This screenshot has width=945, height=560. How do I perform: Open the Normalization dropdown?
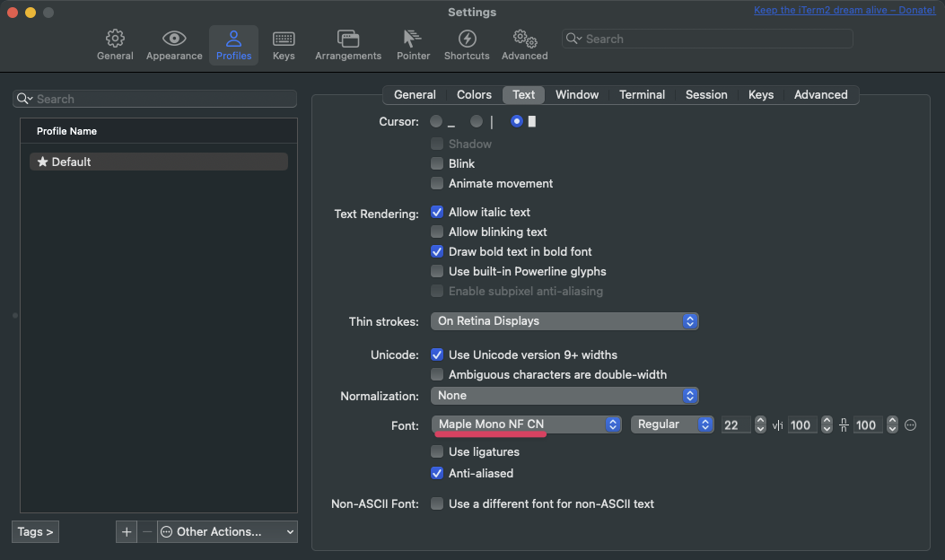tap(564, 396)
